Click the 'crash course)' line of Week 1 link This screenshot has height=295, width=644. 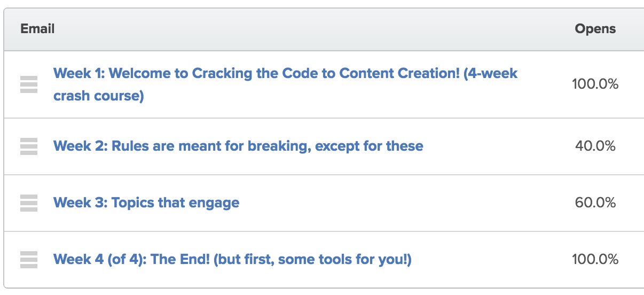coord(99,97)
